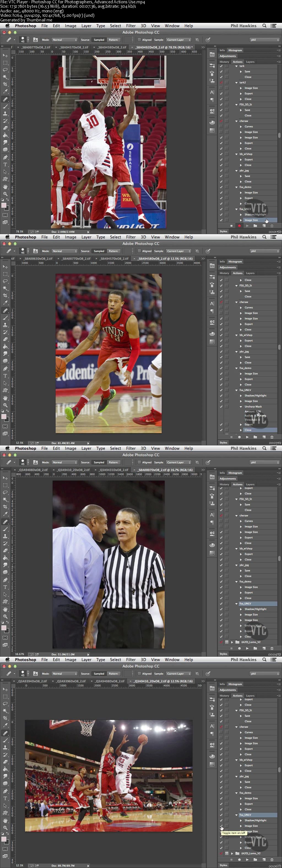The image size is (282, 868).
Task: Click Play Selection in the referee frame Actions panel
Action: [x=247, y=648]
